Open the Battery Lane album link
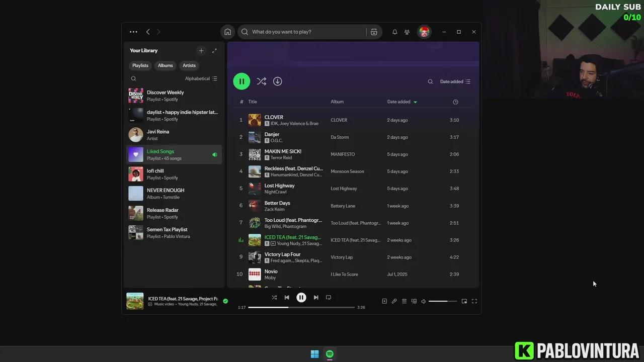Screen dimensions: 644x362 [343, 206]
